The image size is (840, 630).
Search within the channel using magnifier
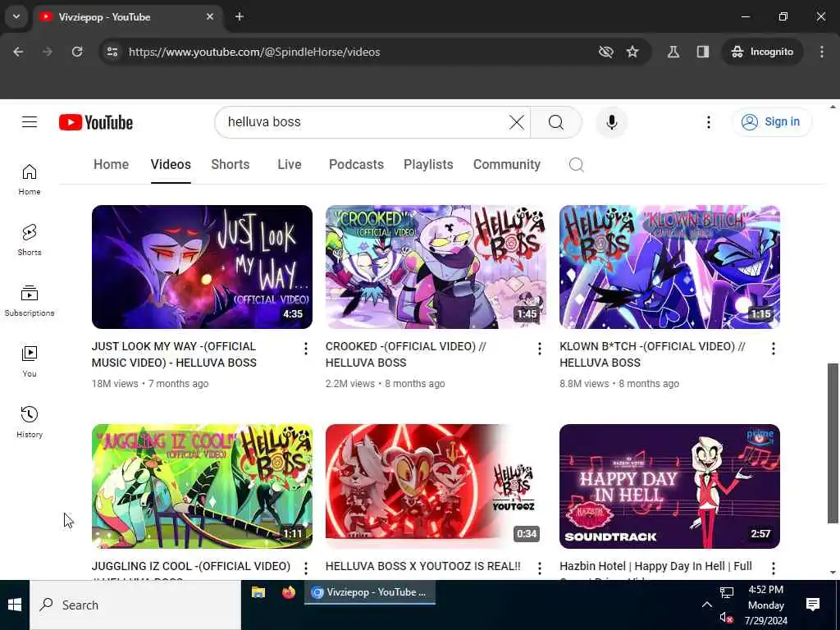coord(577,164)
